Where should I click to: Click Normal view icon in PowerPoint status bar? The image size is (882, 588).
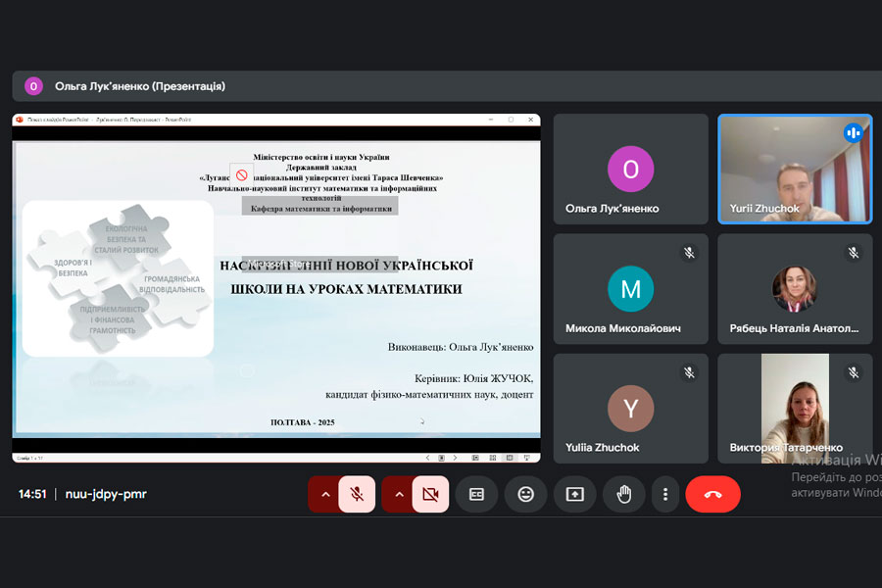pos(475,458)
